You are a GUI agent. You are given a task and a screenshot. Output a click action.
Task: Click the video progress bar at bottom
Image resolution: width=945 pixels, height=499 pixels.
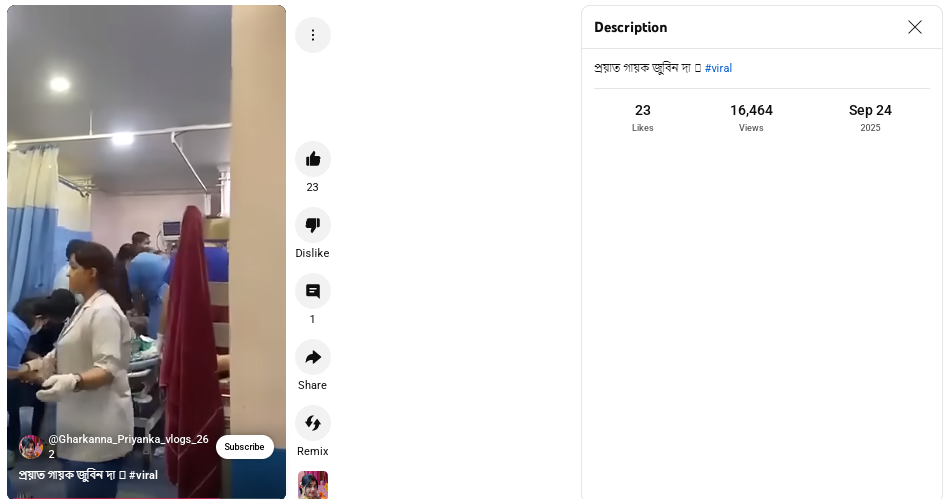pos(146,497)
